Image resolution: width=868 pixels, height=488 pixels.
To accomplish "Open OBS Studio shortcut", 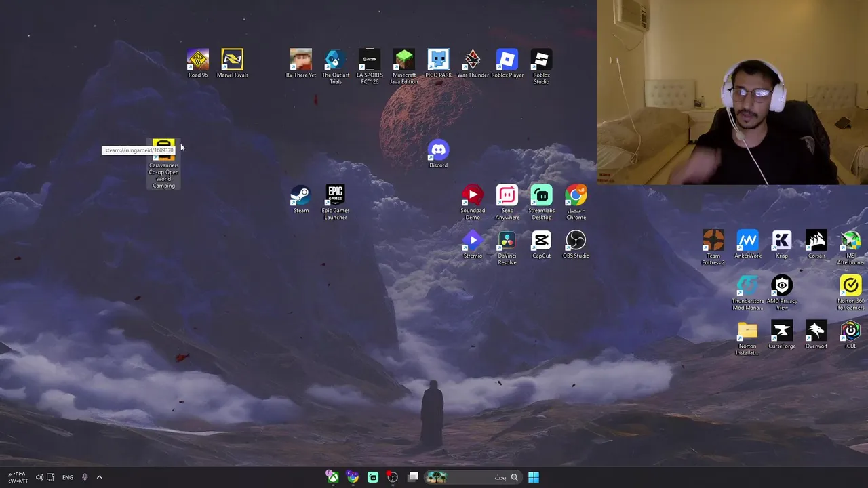I will click(576, 244).
